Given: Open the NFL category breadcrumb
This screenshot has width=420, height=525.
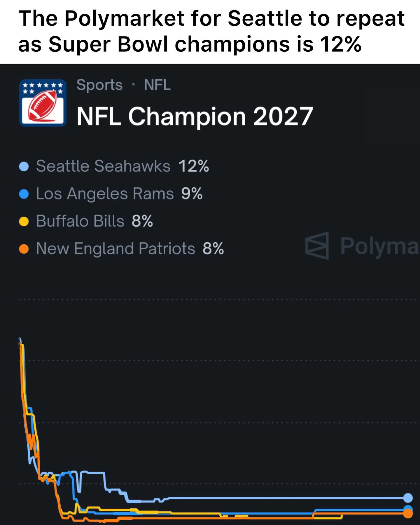Looking at the screenshot, I should (x=157, y=85).
